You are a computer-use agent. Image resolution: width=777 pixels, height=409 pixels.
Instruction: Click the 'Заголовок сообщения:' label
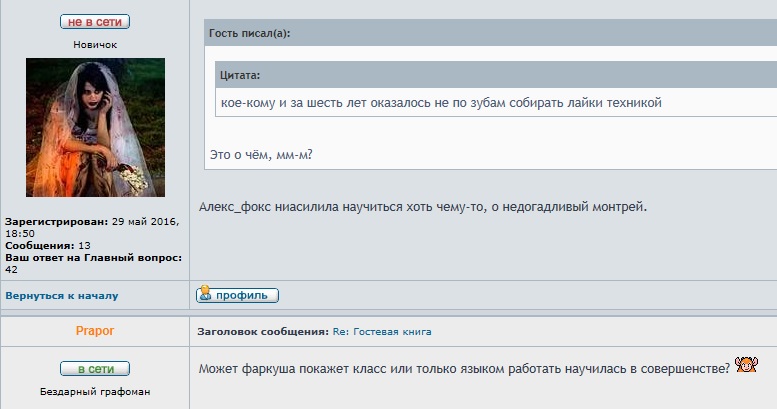(x=263, y=332)
